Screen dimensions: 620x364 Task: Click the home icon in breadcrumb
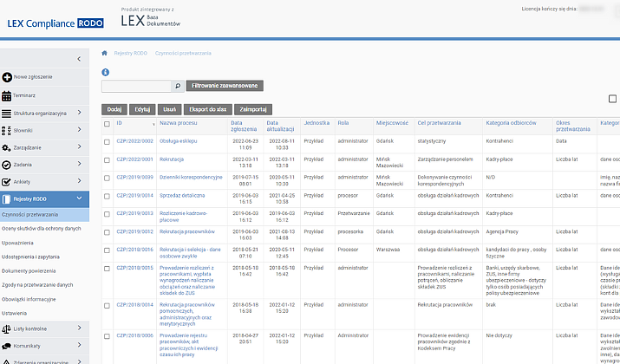click(106, 53)
